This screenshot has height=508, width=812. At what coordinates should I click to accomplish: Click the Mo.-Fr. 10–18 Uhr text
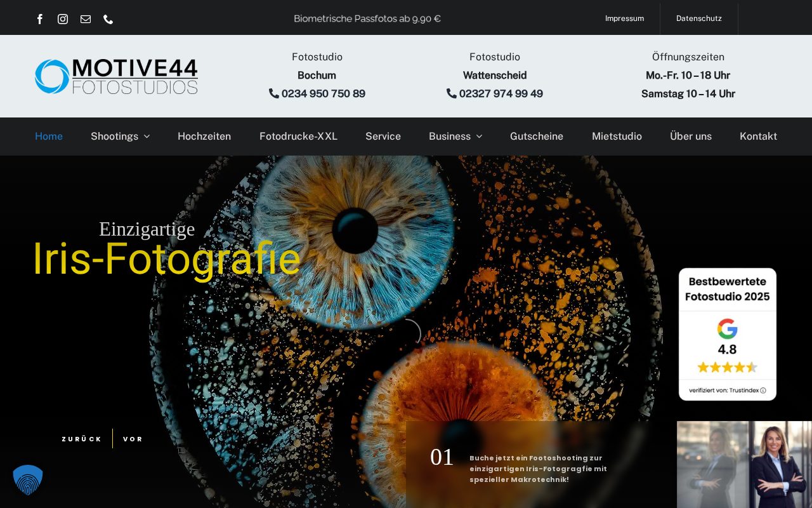[x=688, y=75]
